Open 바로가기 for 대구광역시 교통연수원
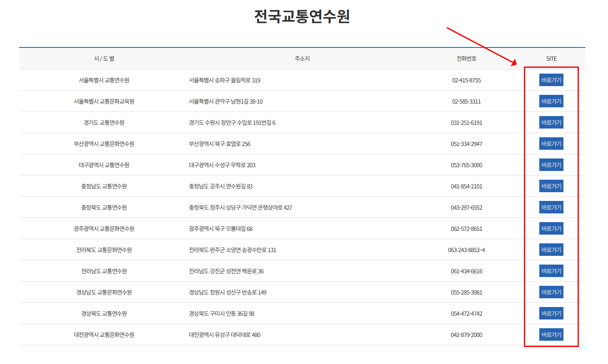608x364 pixels. 551,165
